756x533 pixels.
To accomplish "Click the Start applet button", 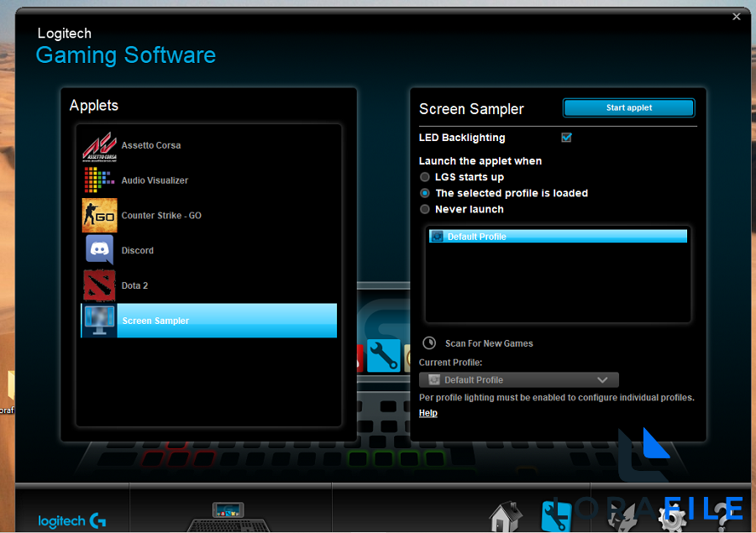I will [x=628, y=107].
